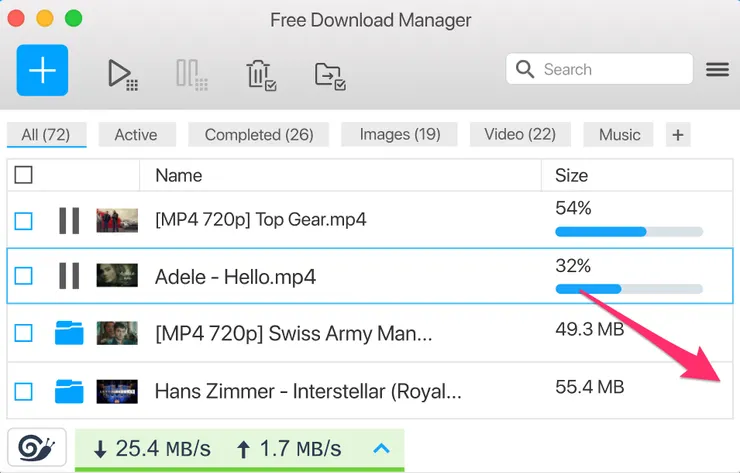
Task: Switch to the Completed (26) tab
Action: [259, 135]
